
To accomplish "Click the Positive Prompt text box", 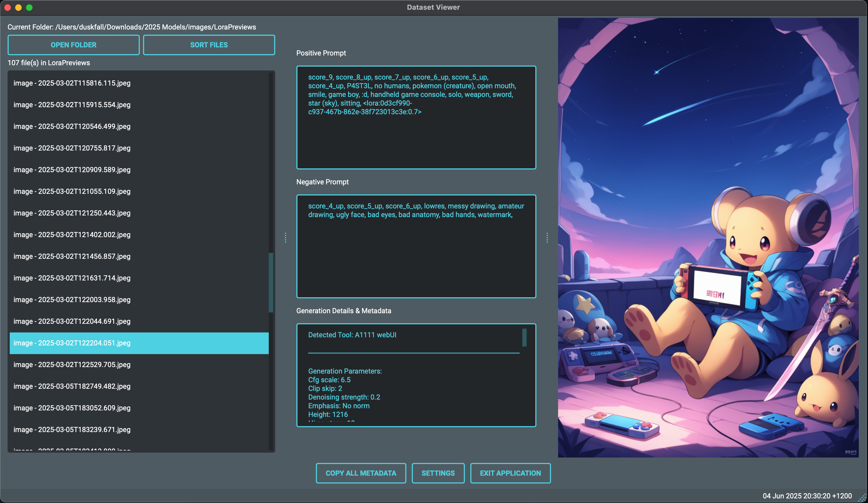I will point(416,138).
